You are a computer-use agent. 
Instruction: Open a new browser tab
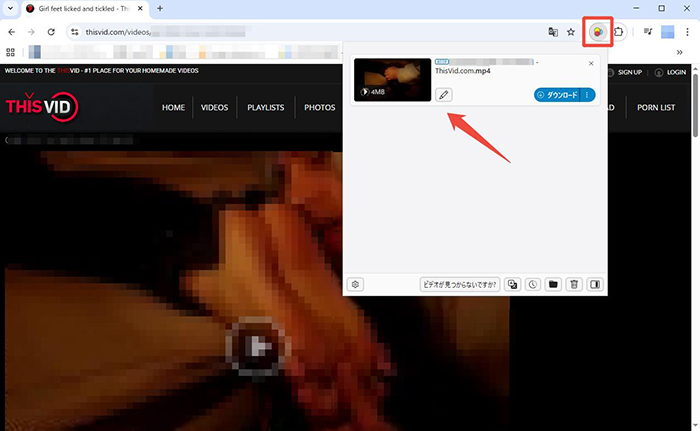[x=160, y=8]
